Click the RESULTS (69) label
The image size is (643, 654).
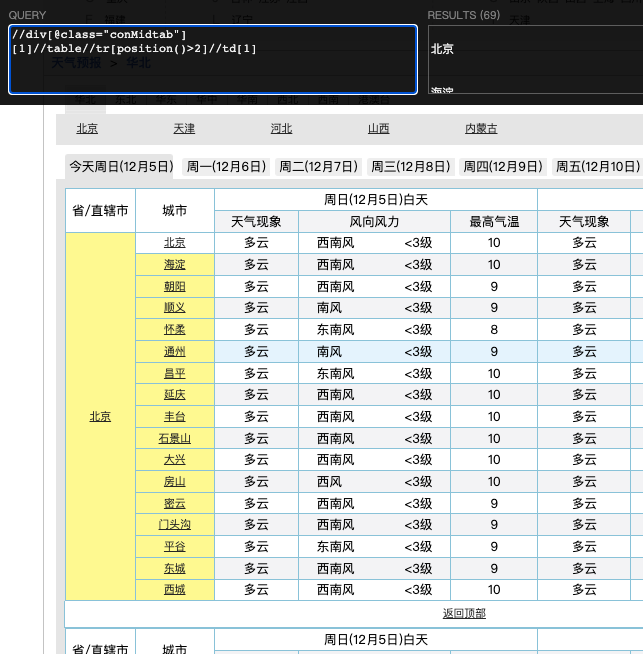[464, 15]
